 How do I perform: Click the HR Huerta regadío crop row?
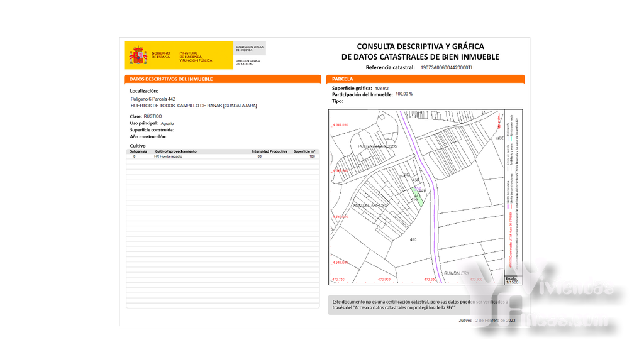pyautogui.click(x=223, y=156)
